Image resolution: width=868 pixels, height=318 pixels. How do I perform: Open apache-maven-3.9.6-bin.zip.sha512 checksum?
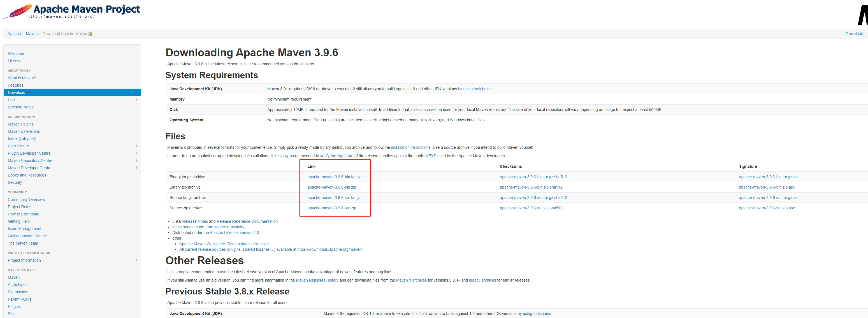pyautogui.click(x=531, y=187)
